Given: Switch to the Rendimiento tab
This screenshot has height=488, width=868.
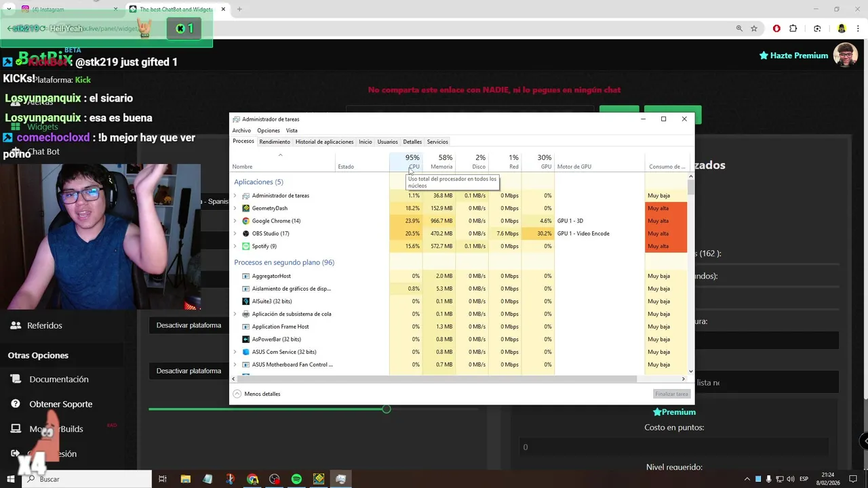Looking at the screenshot, I should pos(275,142).
